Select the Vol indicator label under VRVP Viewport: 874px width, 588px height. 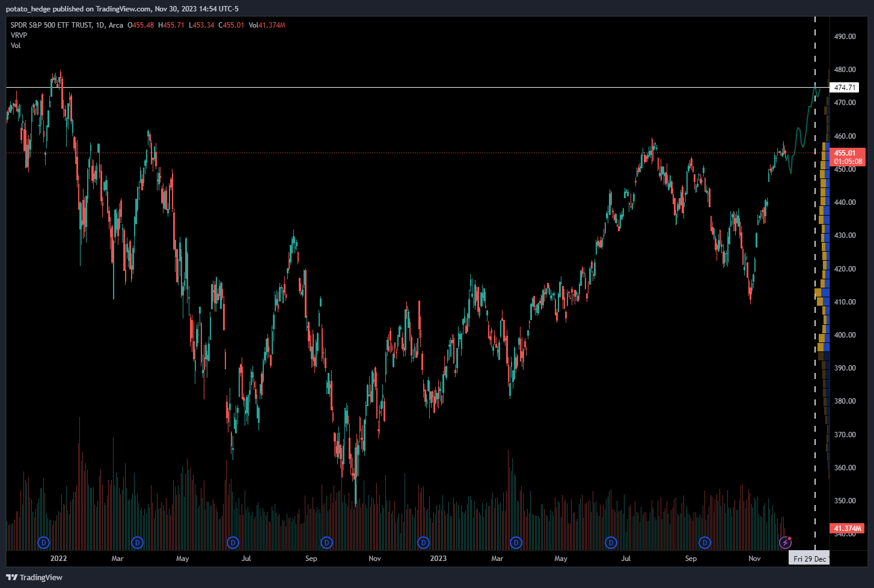click(x=16, y=46)
